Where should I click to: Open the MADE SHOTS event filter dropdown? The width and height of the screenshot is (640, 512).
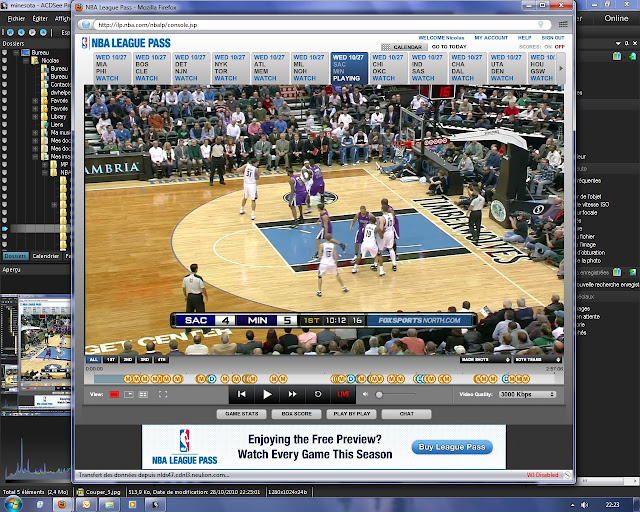point(486,360)
